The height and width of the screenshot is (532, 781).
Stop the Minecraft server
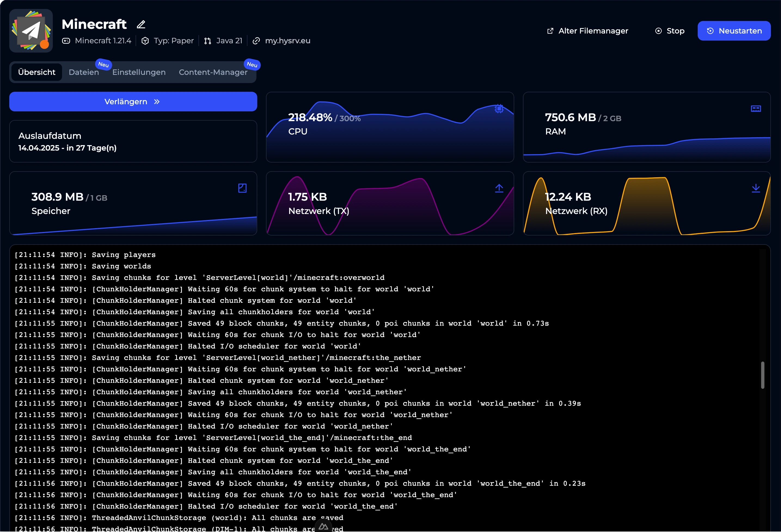point(670,31)
